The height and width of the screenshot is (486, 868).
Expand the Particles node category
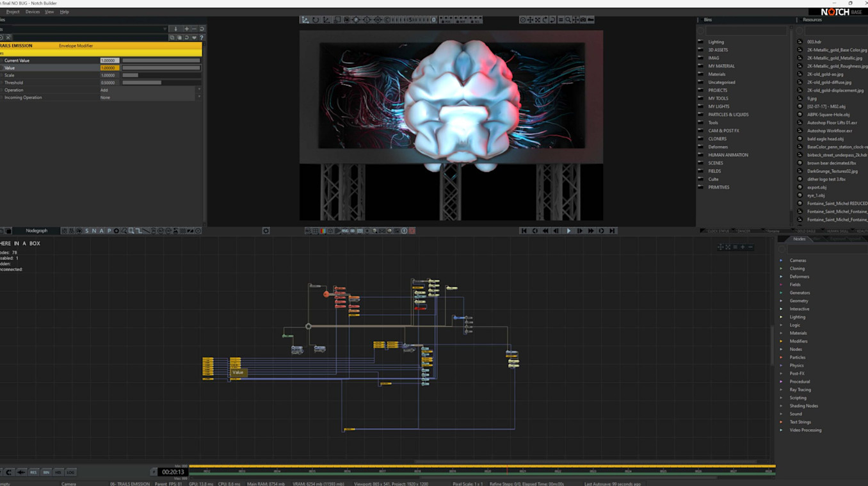[781, 357]
